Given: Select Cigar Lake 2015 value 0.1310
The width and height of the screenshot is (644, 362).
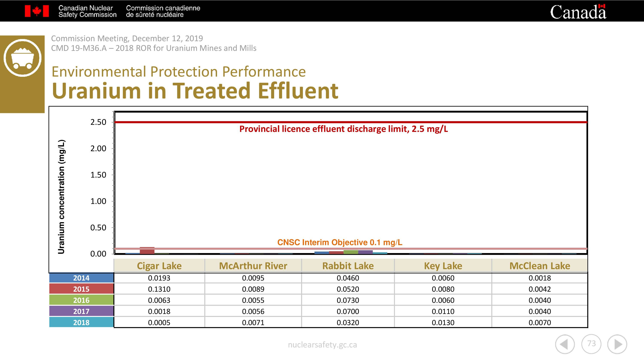Looking at the screenshot, I should (159, 289).
